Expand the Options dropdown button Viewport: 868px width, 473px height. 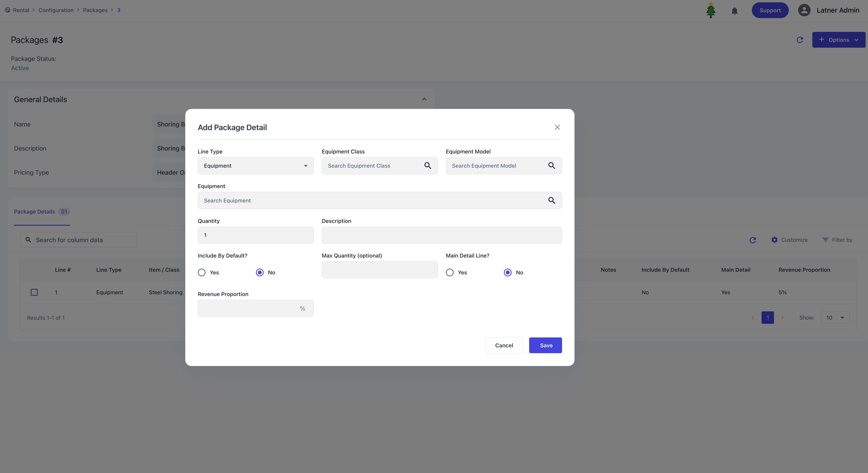[838, 40]
